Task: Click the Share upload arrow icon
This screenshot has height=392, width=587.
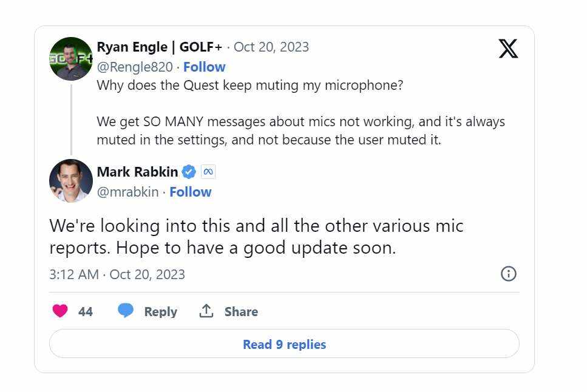Action: click(x=206, y=311)
